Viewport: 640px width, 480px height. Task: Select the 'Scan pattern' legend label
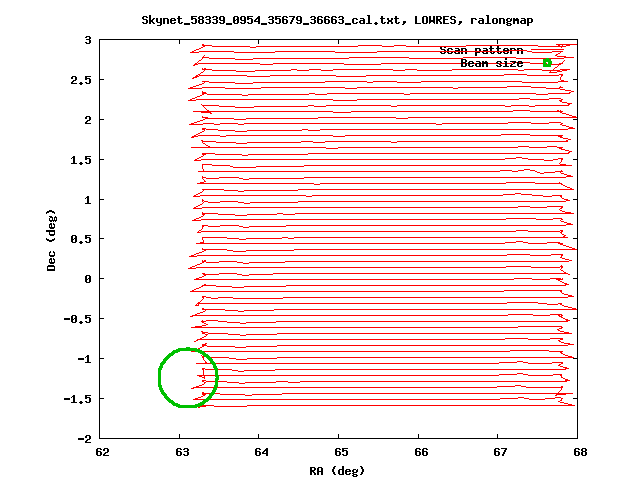tap(481, 50)
